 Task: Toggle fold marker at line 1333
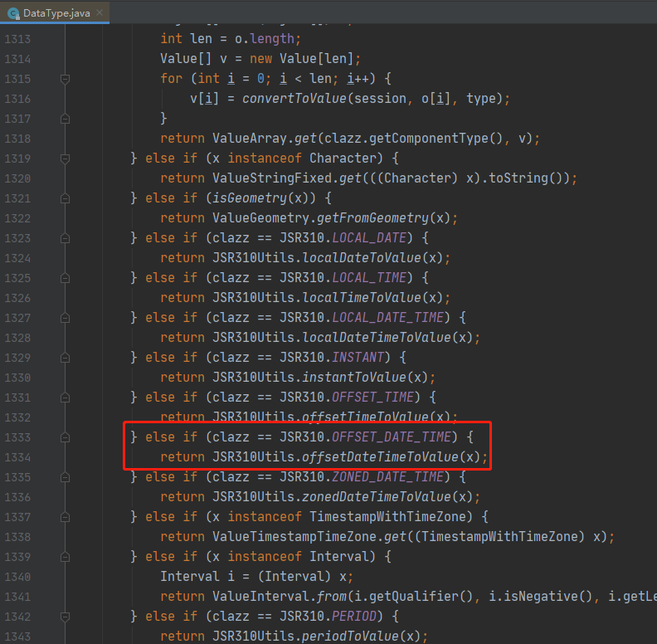coord(65,437)
